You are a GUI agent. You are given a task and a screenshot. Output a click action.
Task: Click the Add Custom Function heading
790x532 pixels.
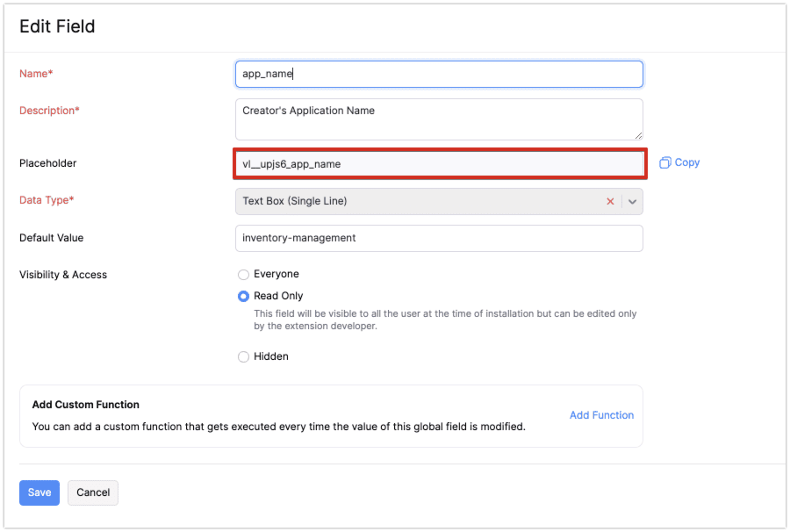86,405
